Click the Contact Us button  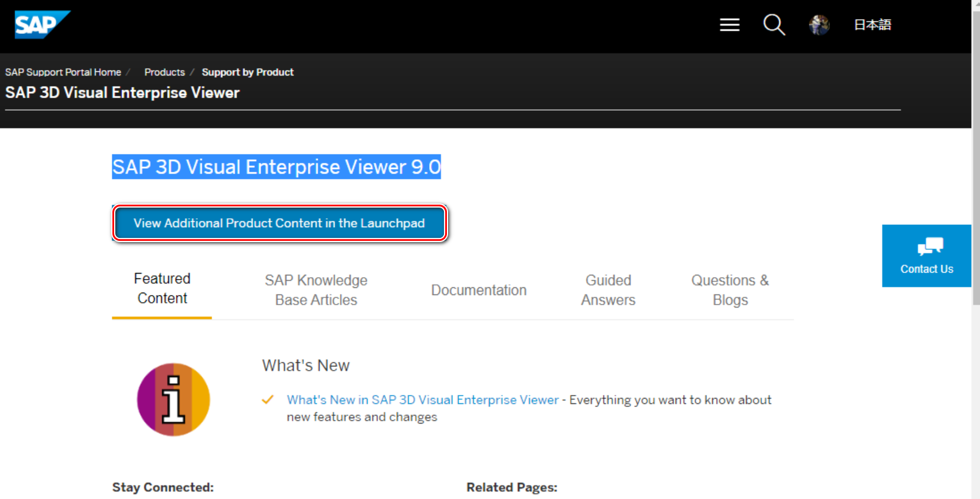(927, 256)
